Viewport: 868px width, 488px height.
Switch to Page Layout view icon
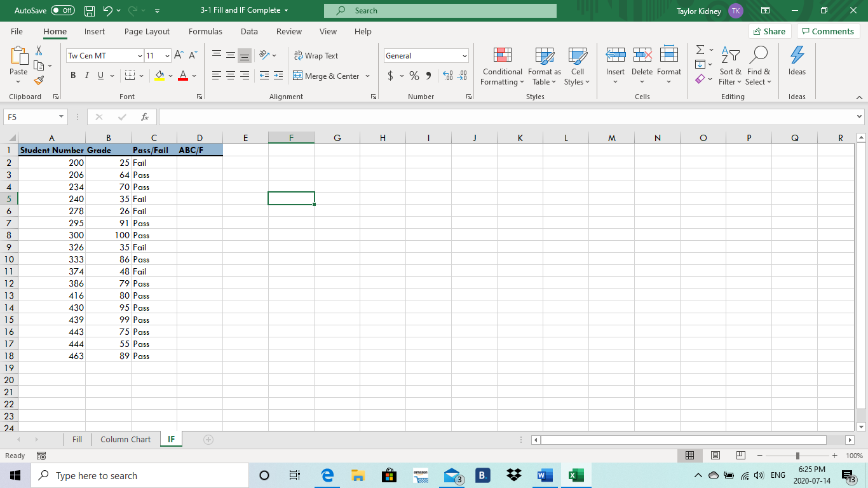(715, 456)
